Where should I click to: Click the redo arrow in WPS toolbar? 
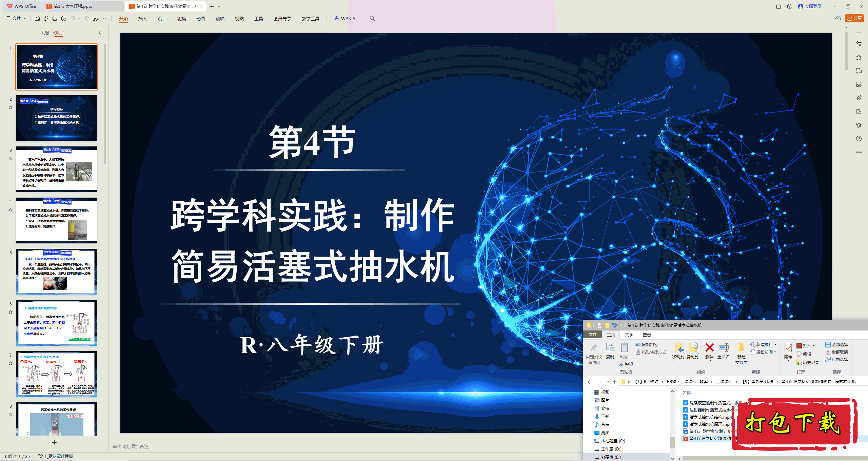[87, 18]
